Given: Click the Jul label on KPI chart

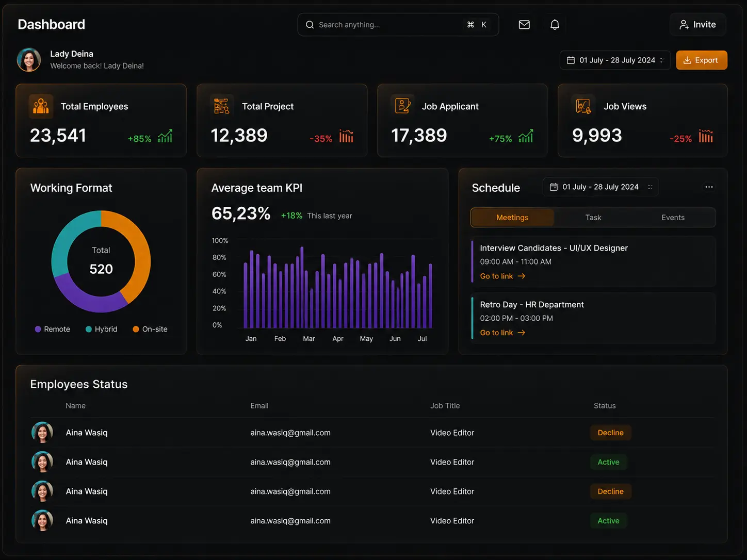Looking at the screenshot, I should pos(422,339).
